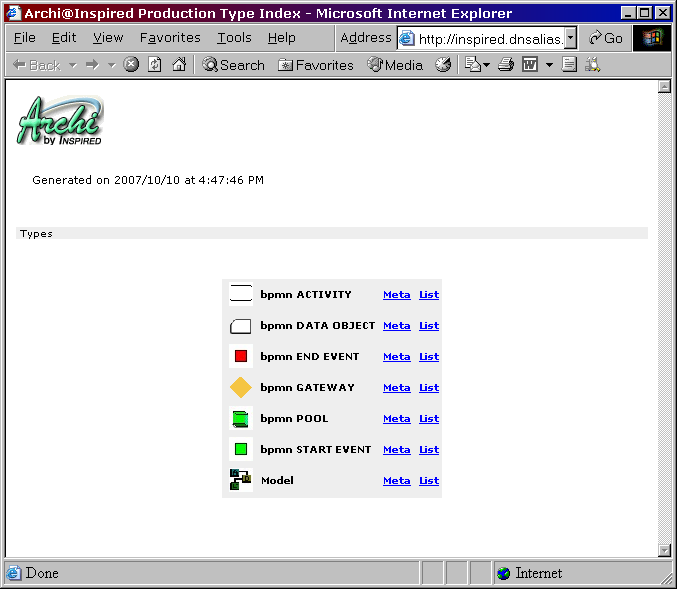Screen dimensions: 677x589
Task: Click the bpmn POOL icon
Action: pyautogui.click(x=240, y=419)
